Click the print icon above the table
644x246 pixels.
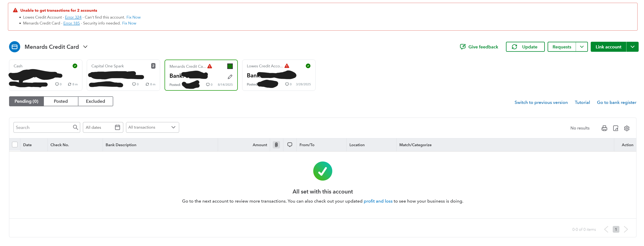tap(604, 128)
